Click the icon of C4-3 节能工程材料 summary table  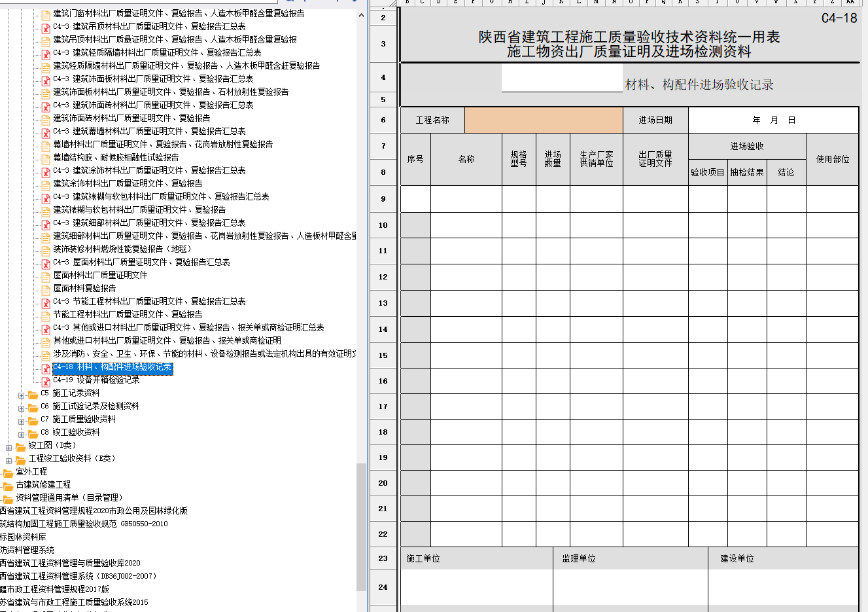coord(46,303)
